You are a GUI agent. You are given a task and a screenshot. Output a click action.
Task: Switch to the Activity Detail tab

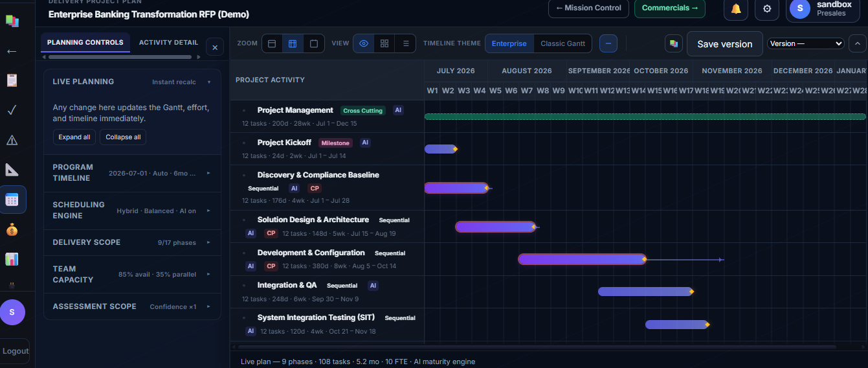[x=168, y=43]
